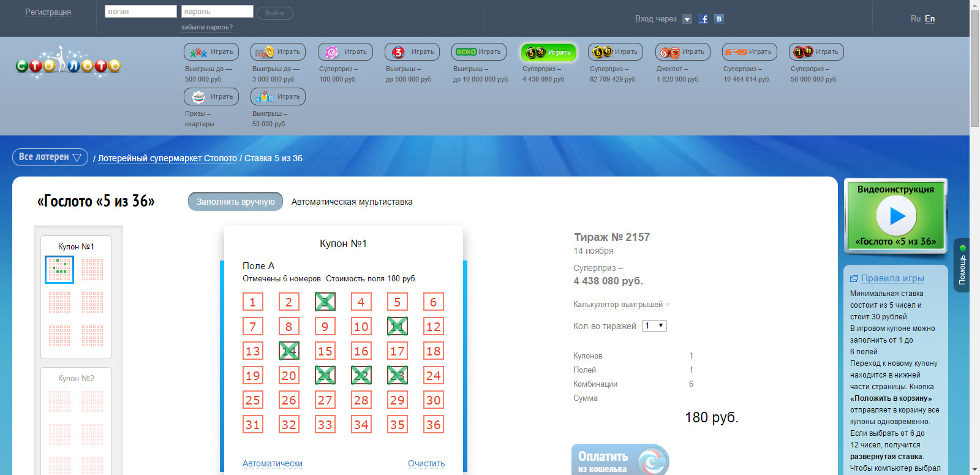Switch language to En

[930, 18]
